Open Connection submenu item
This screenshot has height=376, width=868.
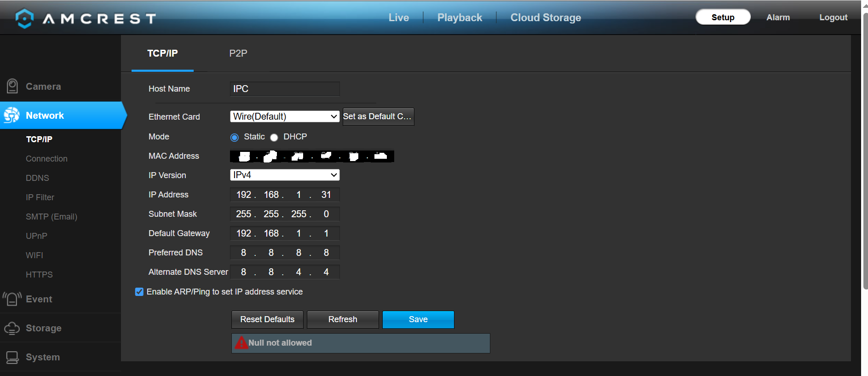(x=46, y=159)
